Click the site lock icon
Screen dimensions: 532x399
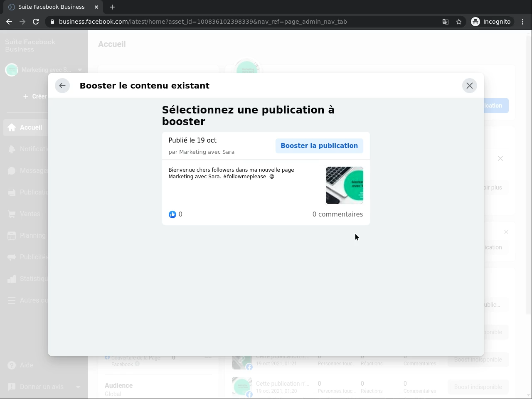(52, 22)
